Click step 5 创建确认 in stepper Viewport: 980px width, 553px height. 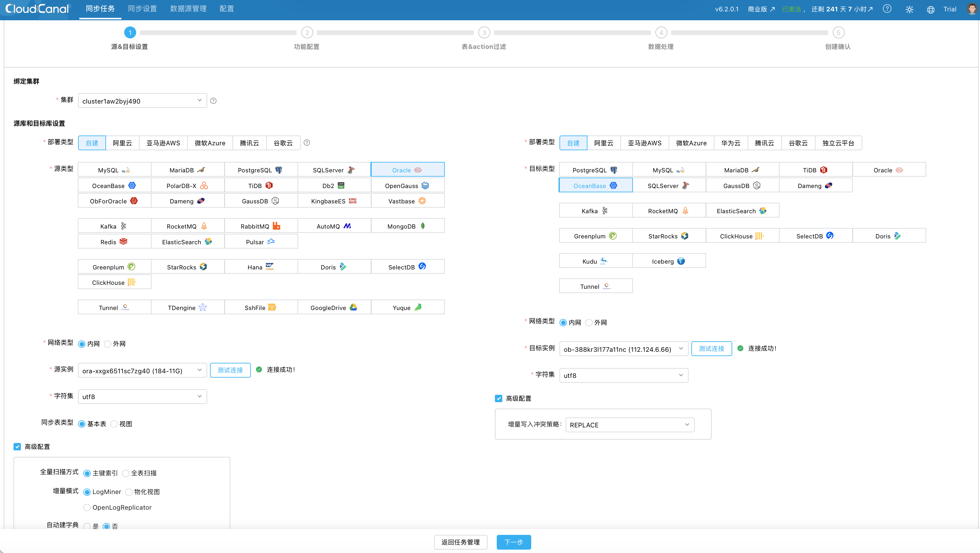tap(838, 38)
